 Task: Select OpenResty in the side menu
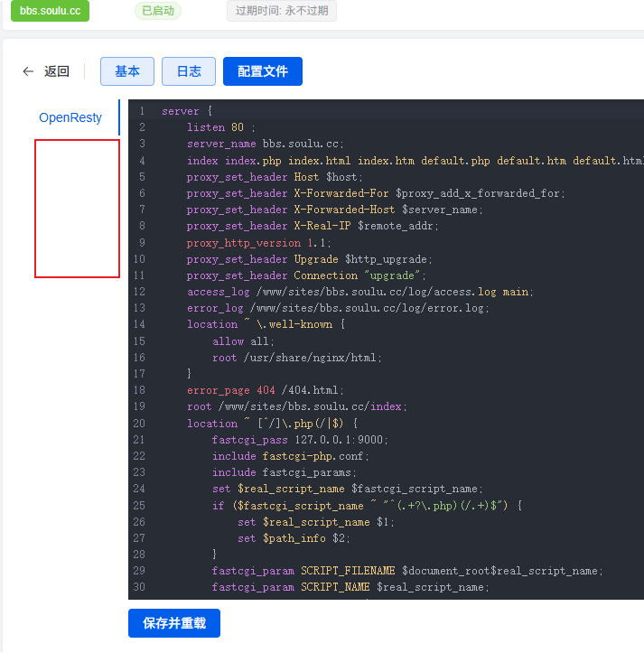point(70,117)
